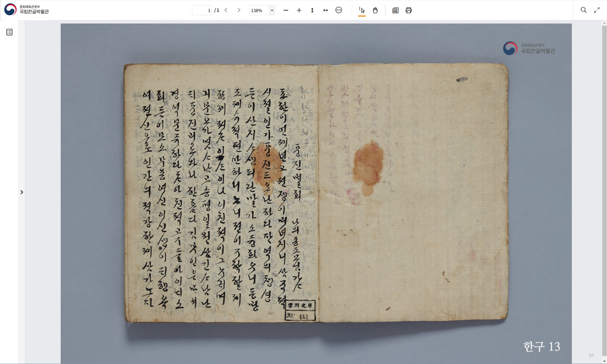Open the search magnifier icon
The width and height of the screenshot is (607, 364).
click(x=583, y=10)
